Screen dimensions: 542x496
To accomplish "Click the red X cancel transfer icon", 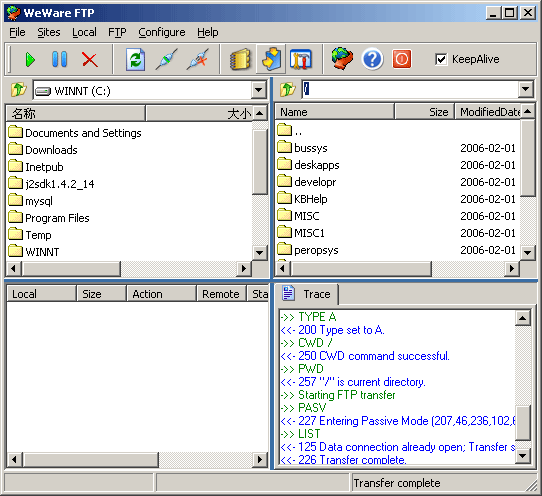I will 90,59.
